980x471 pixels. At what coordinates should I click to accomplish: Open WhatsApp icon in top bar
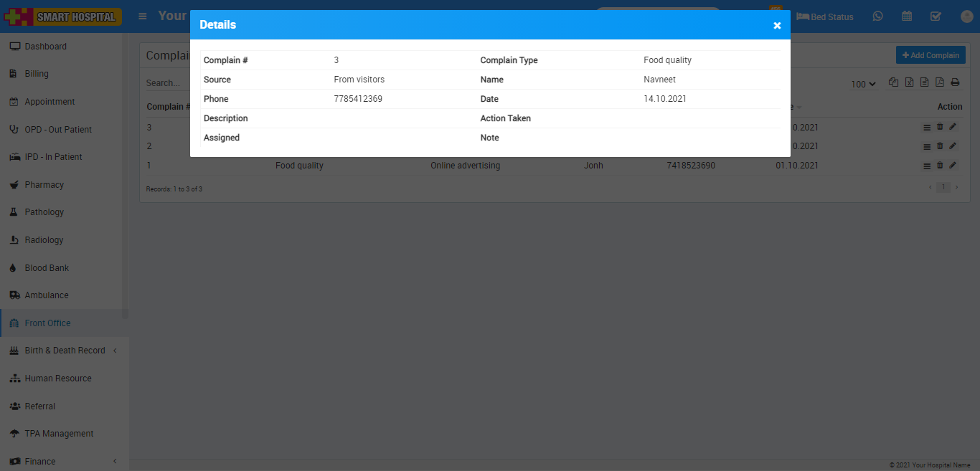pyautogui.click(x=878, y=16)
